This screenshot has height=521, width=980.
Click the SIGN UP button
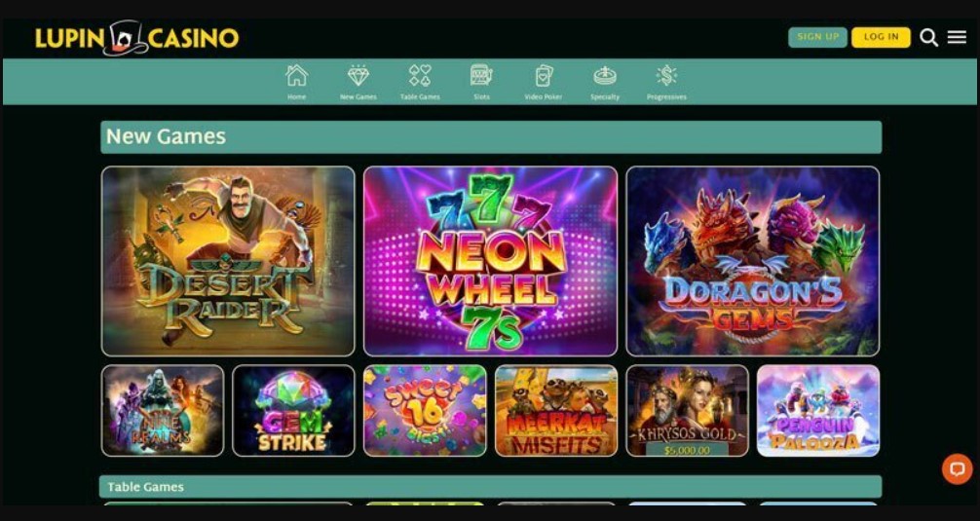coord(817,37)
